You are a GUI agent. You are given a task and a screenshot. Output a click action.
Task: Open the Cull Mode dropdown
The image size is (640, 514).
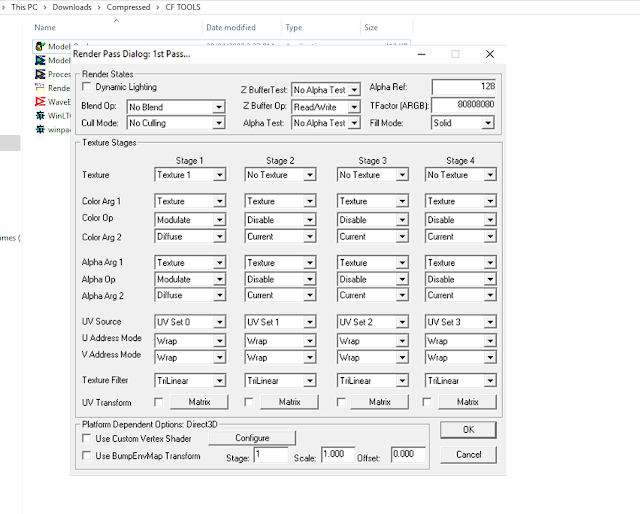pyautogui.click(x=176, y=123)
